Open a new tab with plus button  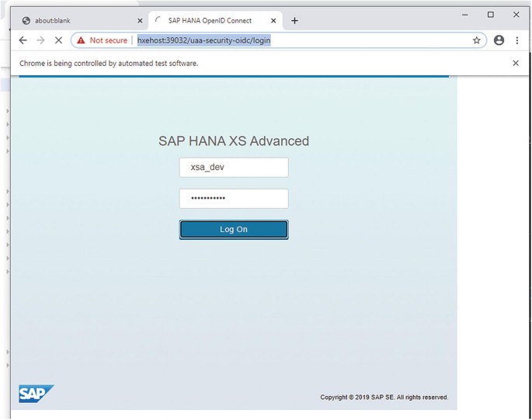pyautogui.click(x=294, y=21)
